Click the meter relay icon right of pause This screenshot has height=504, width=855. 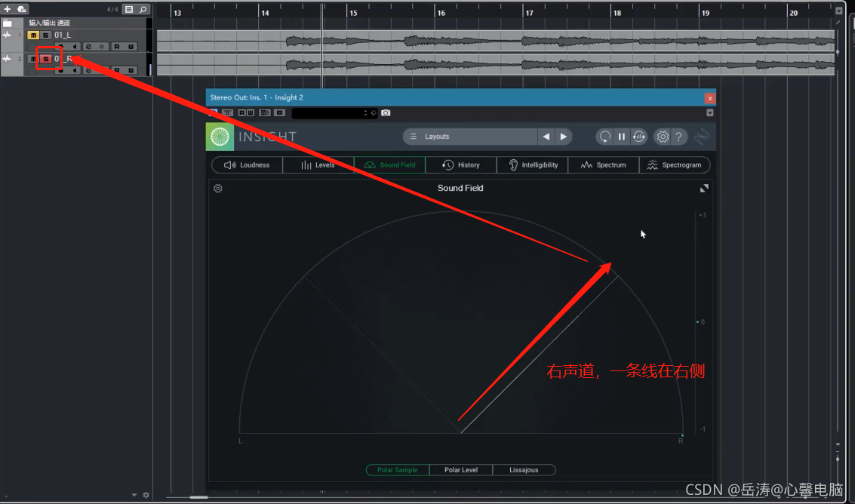(639, 137)
